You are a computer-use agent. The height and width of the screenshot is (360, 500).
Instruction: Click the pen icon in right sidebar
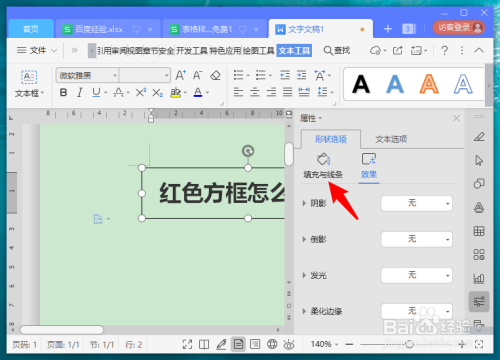479,136
